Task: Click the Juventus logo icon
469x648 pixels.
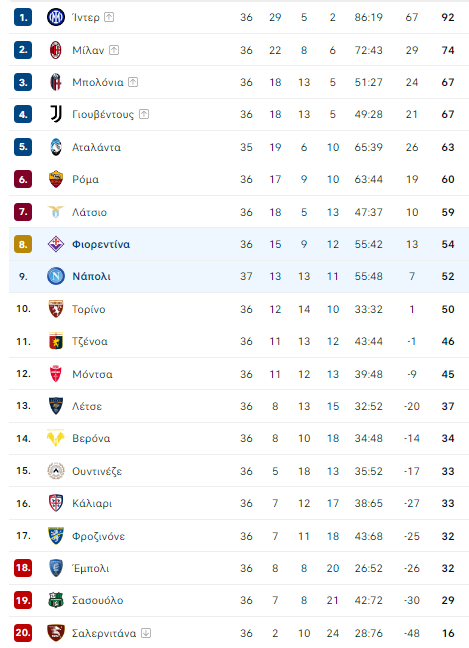Action: point(56,114)
